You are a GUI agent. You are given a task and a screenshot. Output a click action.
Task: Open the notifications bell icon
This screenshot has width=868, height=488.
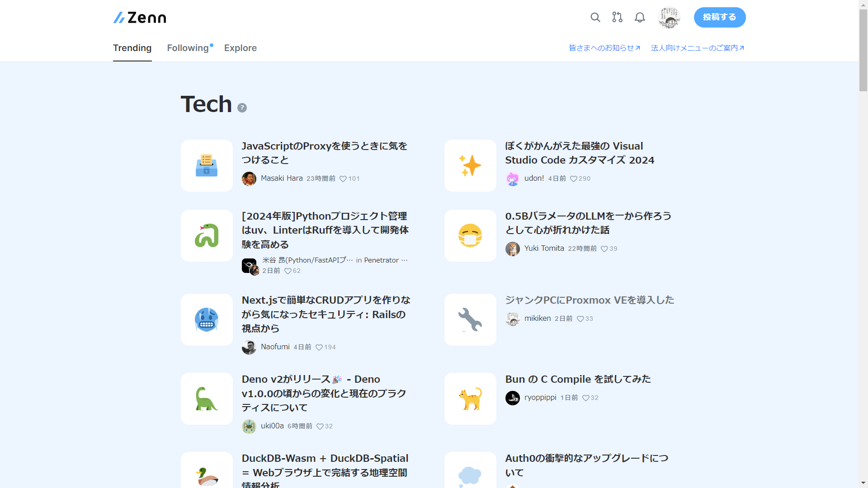click(x=639, y=17)
